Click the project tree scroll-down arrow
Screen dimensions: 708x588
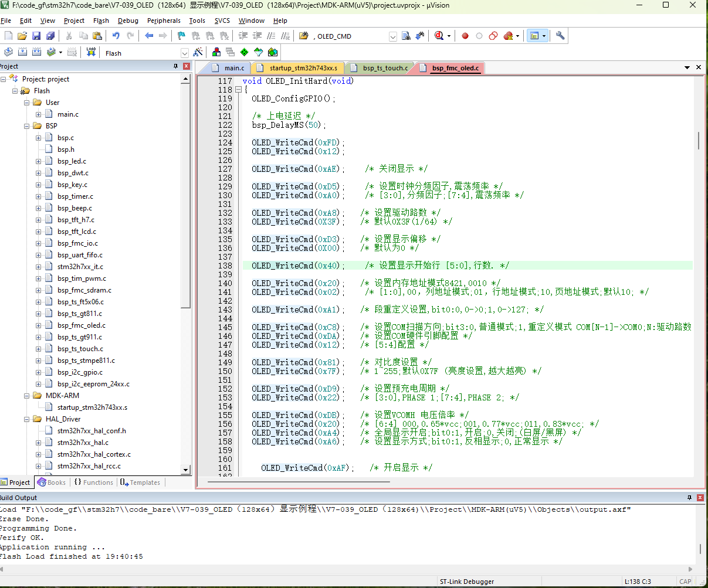186,470
